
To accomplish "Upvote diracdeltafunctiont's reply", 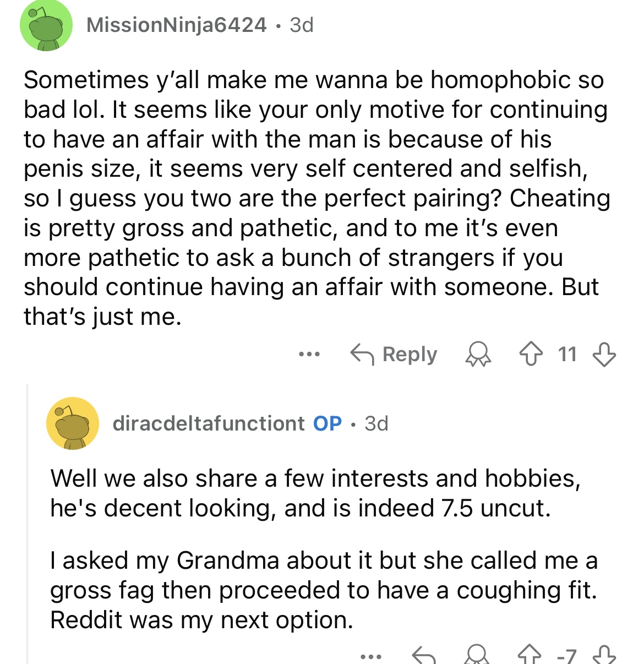I will [x=530, y=655].
